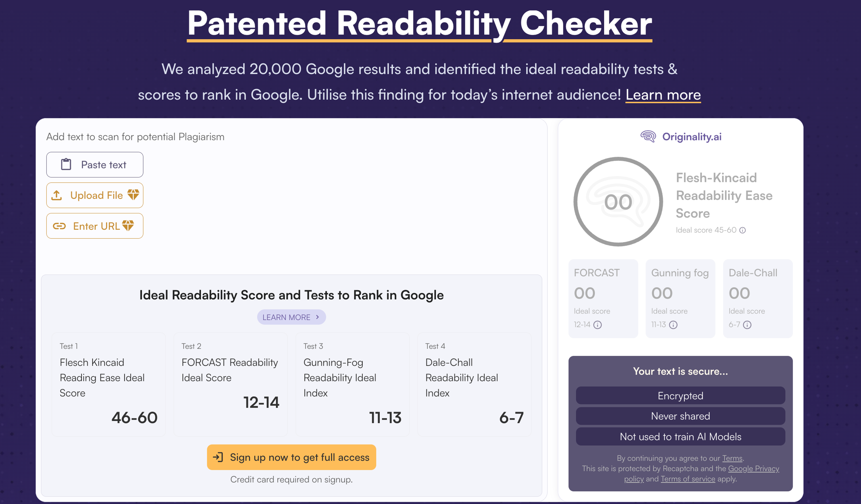Click the Dale-Chall score tile
This screenshot has width=861, height=504.
click(758, 299)
